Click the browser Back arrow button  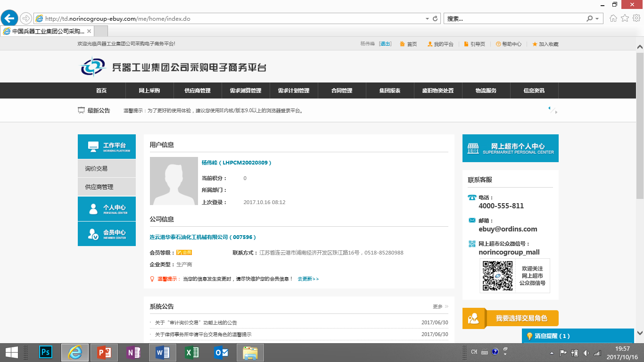point(9,18)
